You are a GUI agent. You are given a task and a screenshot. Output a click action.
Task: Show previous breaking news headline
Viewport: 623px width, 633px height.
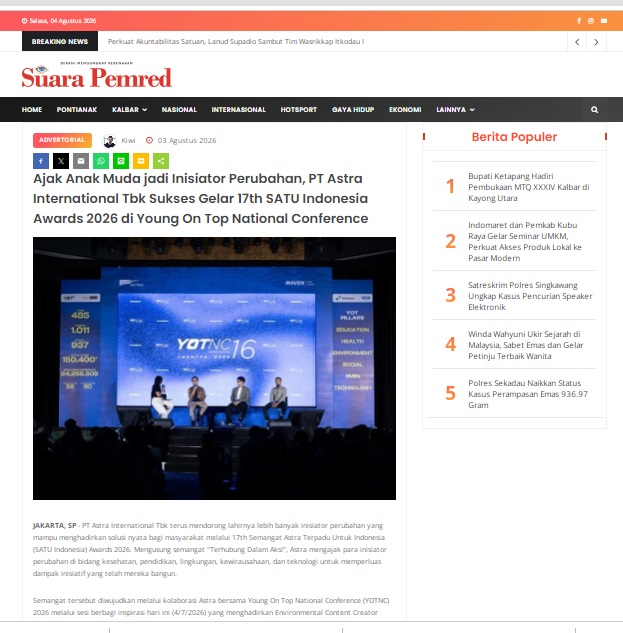[577, 42]
